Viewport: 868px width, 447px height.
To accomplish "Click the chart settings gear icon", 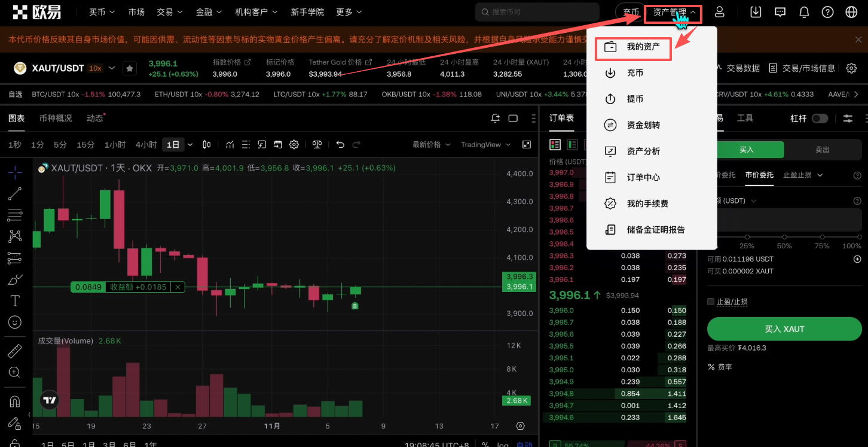I will coord(294,144).
